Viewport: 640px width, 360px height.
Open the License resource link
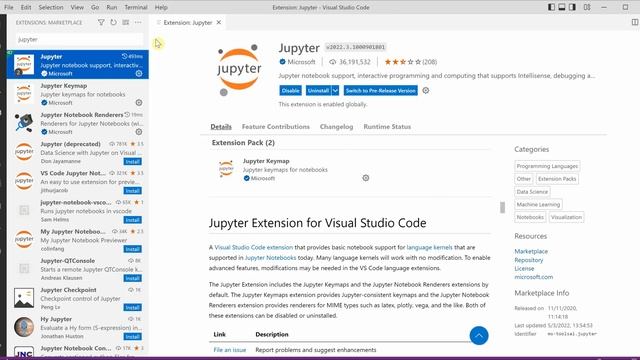(524, 269)
